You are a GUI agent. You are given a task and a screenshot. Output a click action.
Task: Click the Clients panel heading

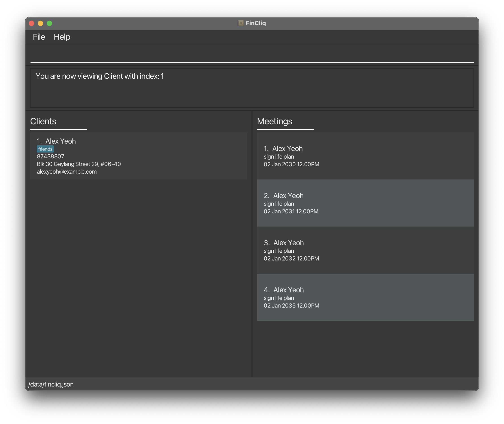point(43,121)
